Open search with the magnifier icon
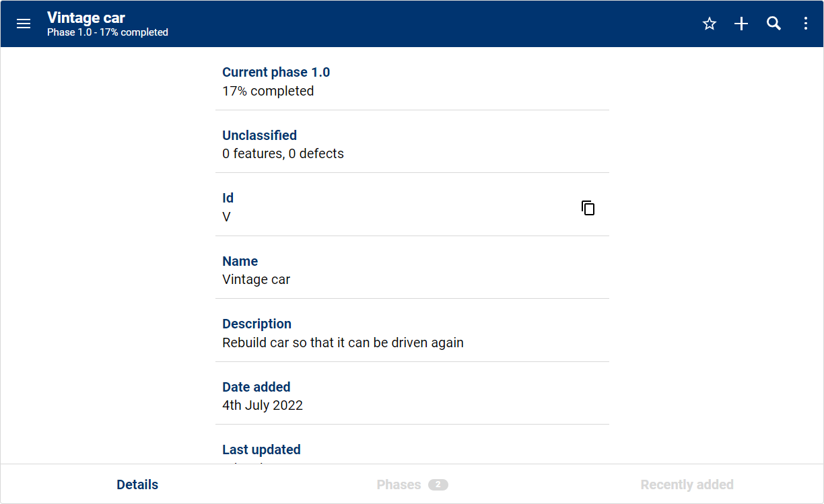This screenshot has height=504, width=824. point(774,24)
